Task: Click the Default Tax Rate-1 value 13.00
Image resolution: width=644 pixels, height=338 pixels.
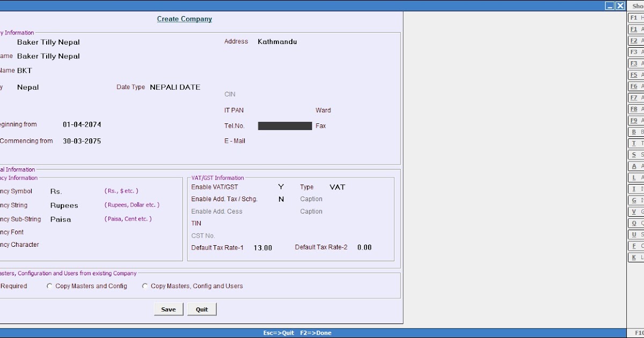Action: tap(263, 248)
